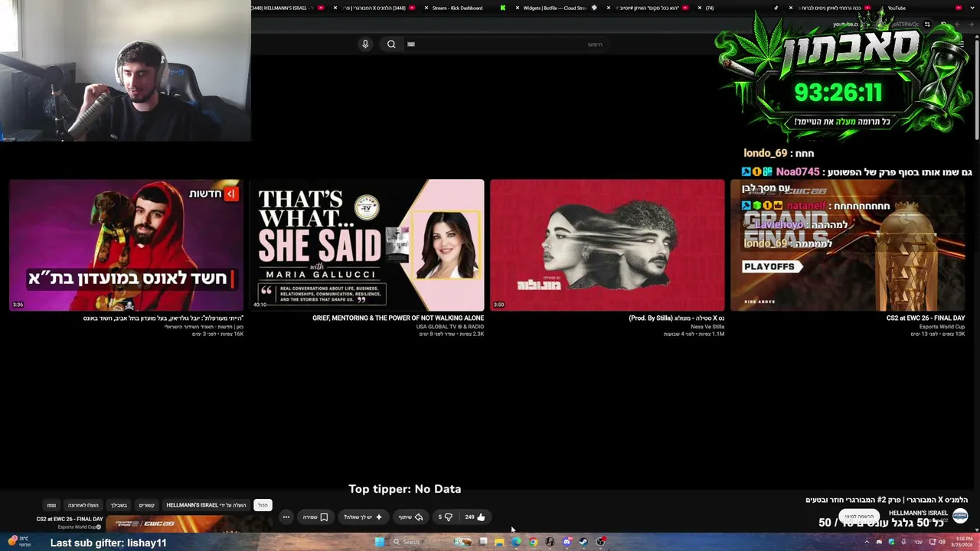Dislike the video with the thumbs-down button
The height and width of the screenshot is (551, 980).
point(445,517)
